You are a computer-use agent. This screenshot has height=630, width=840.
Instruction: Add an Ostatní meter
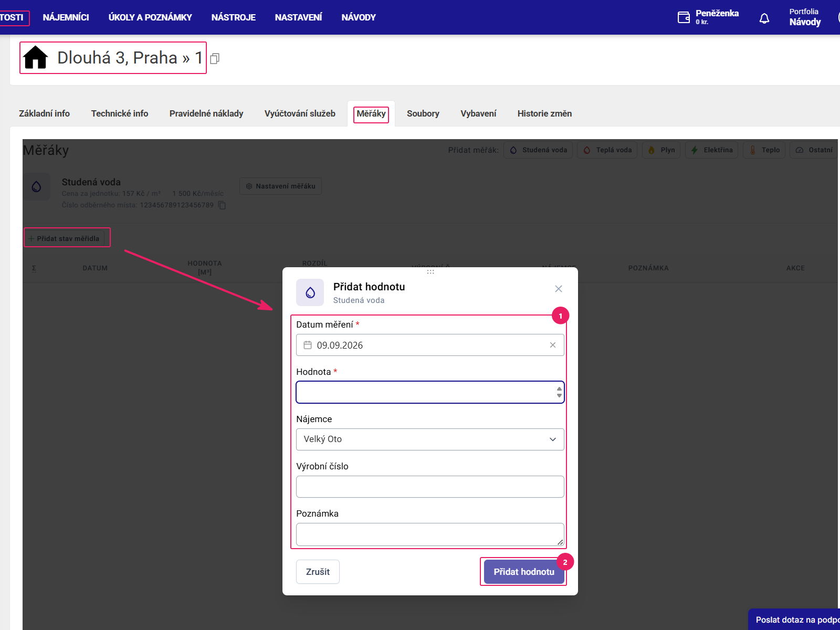[814, 150]
